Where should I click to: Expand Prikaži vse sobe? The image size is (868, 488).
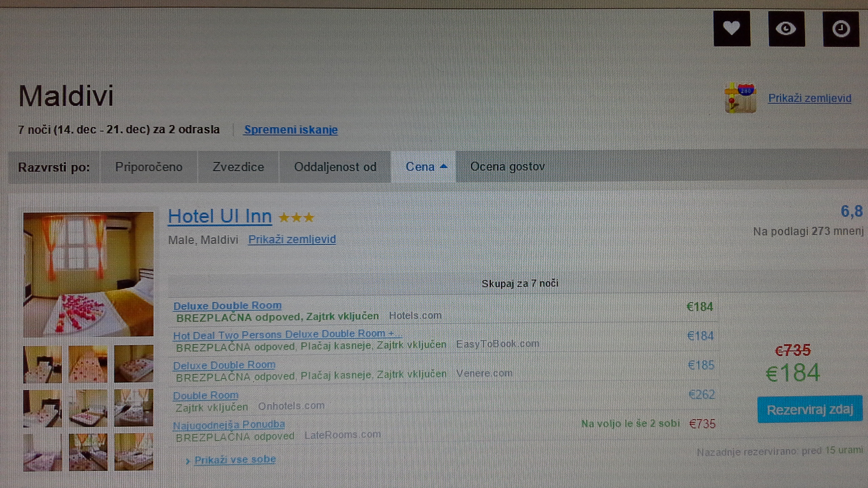tap(235, 460)
